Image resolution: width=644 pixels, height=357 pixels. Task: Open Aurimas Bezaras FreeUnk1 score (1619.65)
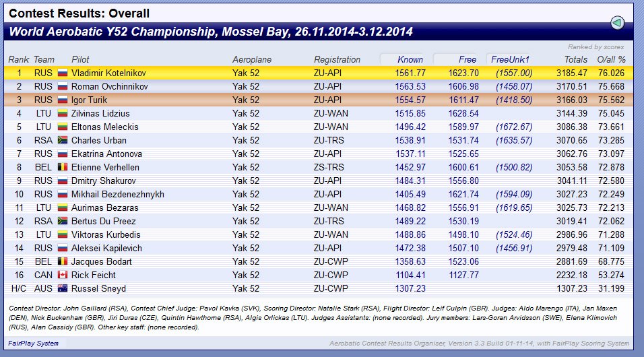coord(514,208)
